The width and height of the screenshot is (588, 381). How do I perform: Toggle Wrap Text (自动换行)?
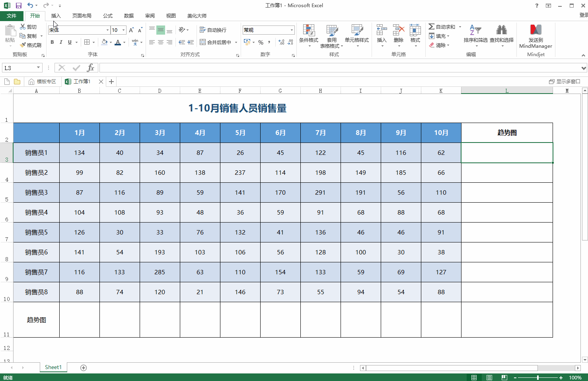coord(213,30)
